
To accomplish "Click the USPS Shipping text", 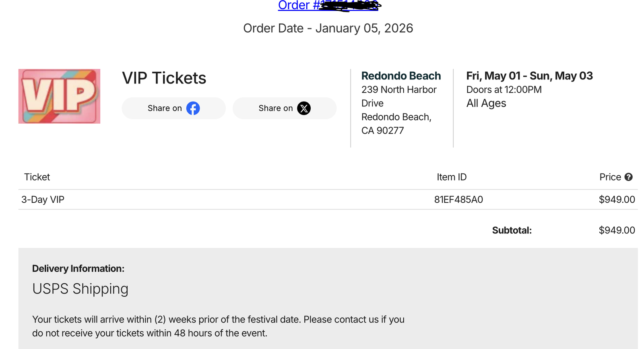I will (80, 289).
